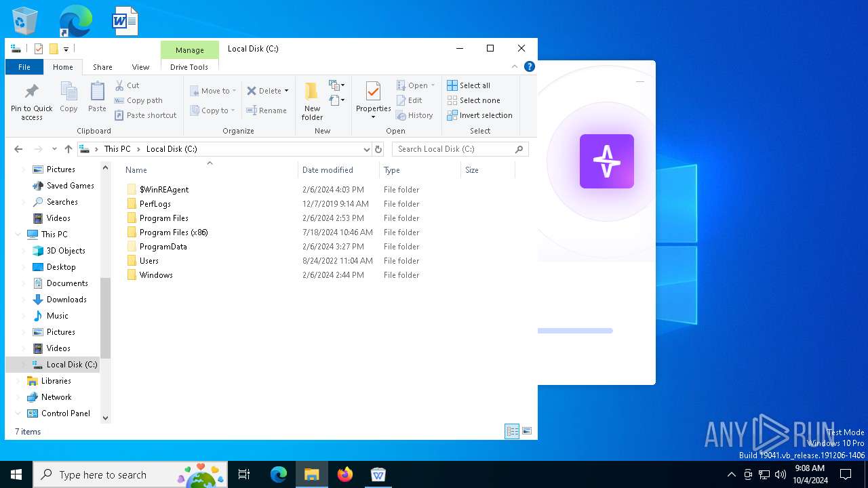
Task: Switch to Large icons view
Action: [527, 431]
